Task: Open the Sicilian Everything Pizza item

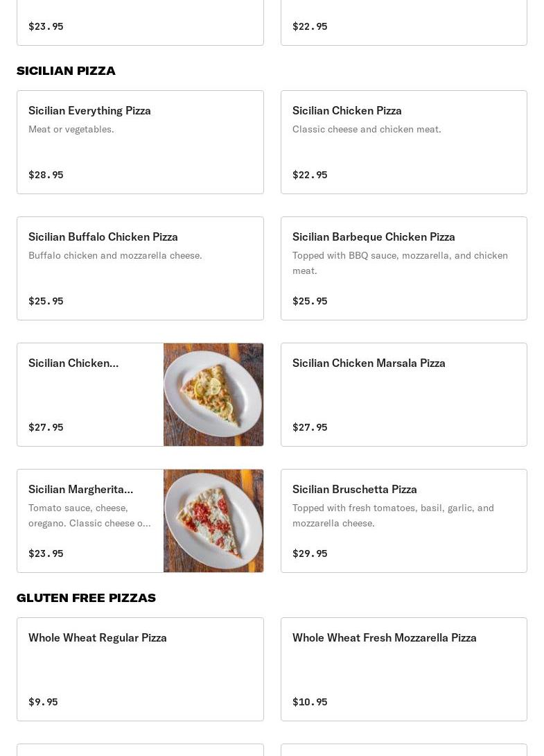Action: 140,142
